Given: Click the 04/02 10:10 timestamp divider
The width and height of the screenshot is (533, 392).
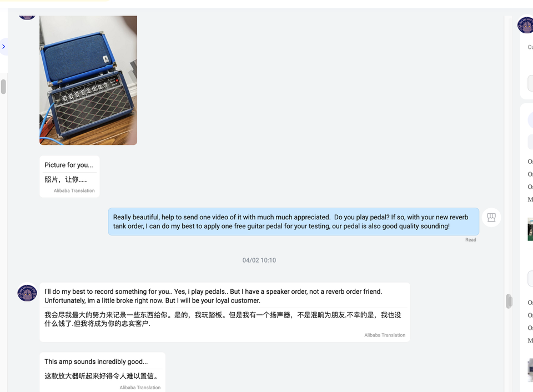Looking at the screenshot, I should click(x=259, y=260).
